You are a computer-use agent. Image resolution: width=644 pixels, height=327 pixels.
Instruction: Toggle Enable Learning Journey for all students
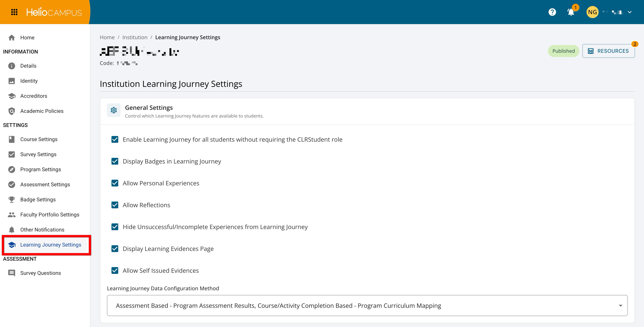coord(115,140)
